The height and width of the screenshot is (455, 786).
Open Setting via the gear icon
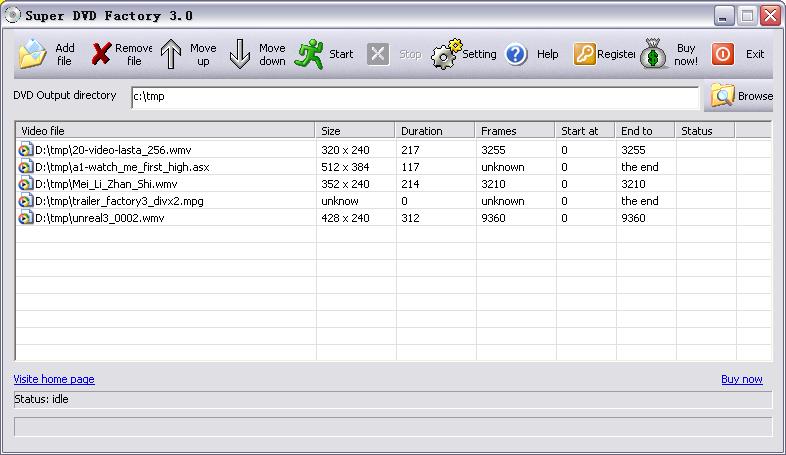(446, 54)
